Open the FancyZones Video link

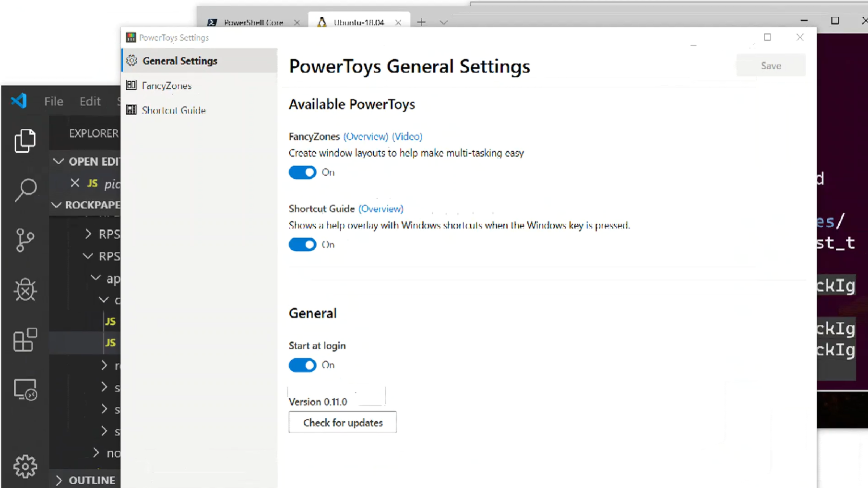coord(407,136)
